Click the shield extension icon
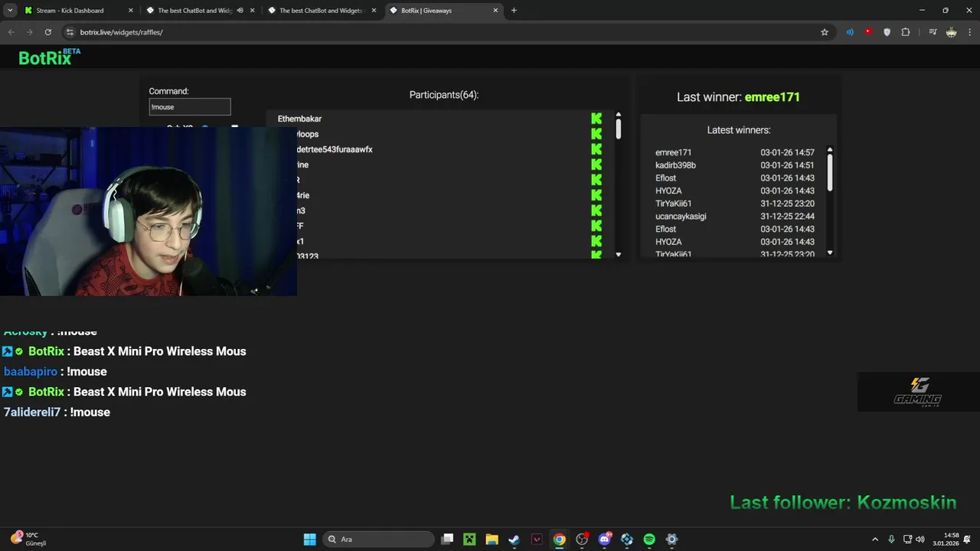The height and width of the screenshot is (551, 980). [x=887, y=32]
